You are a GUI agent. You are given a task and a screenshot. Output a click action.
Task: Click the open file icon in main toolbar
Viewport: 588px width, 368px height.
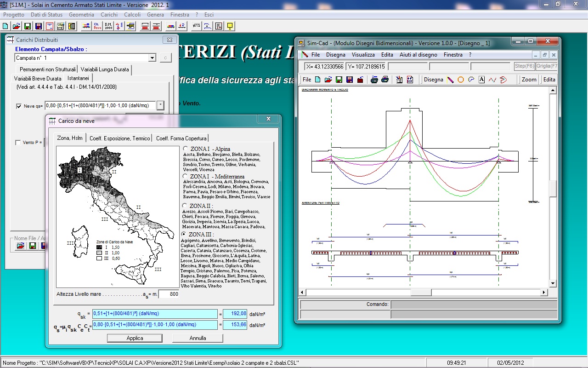[x=17, y=26]
